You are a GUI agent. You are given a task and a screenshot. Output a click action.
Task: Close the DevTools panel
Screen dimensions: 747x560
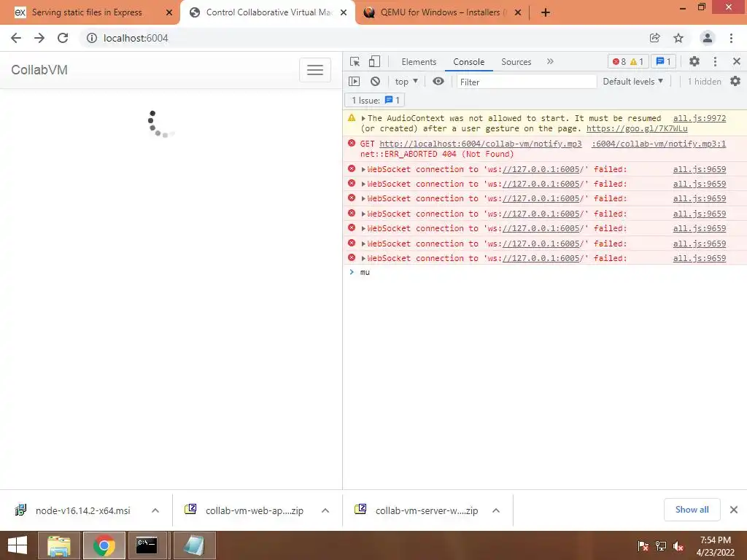pyautogui.click(x=737, y=61)
